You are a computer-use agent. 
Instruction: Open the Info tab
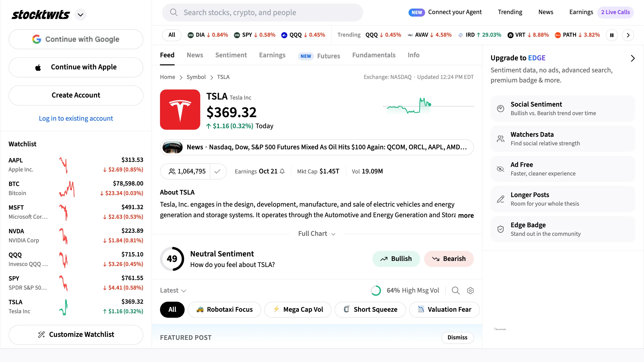click(414, 55)
